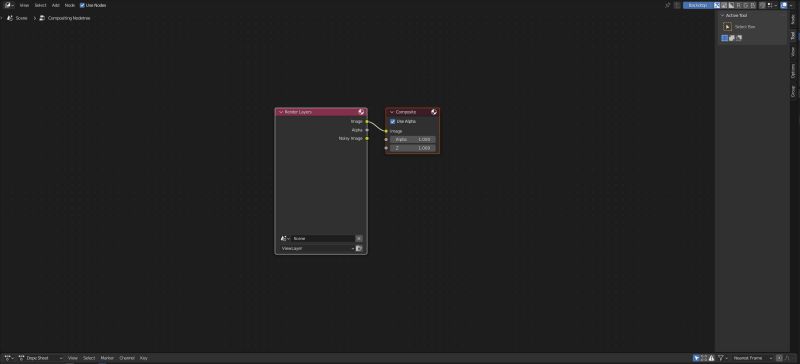Open the Dope Sheet filters funnel dropdown

(x=722, y=358)
